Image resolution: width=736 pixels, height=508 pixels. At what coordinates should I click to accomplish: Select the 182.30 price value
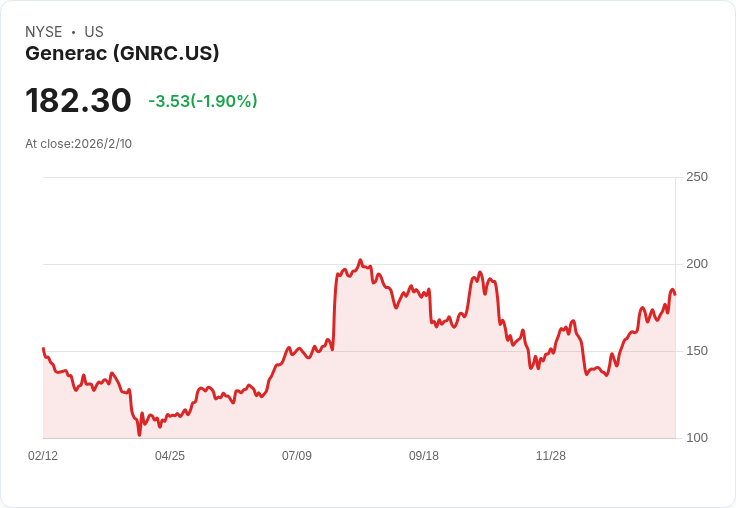78,101
